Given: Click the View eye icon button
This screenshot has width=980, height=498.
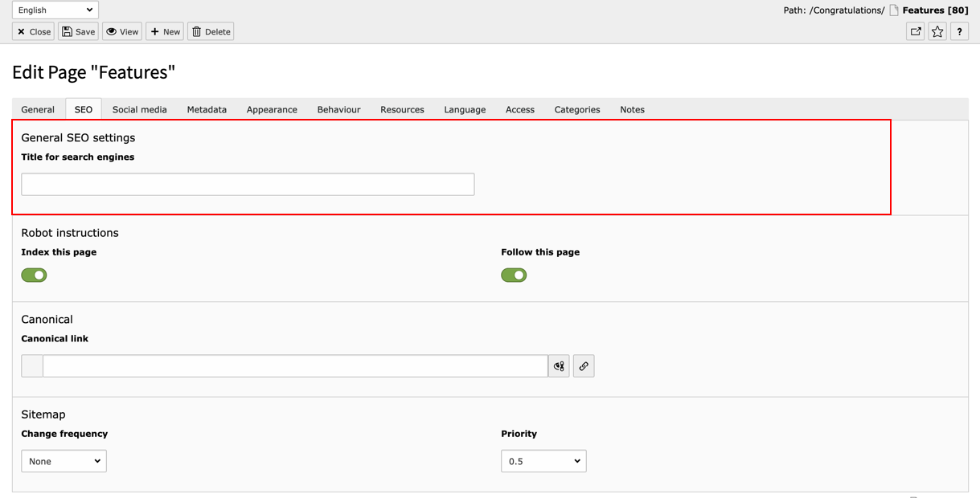Looking at the screenshot, I should 122,31.
